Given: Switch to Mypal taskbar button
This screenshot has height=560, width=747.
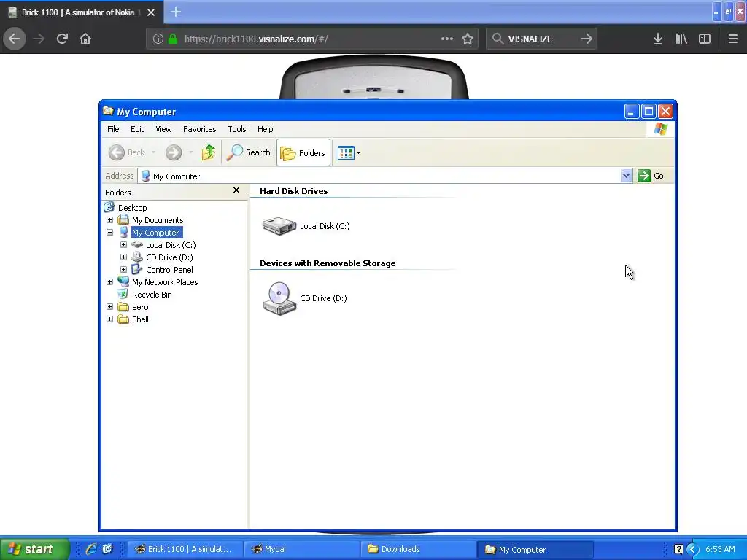Looking at the screenshot, I should 301,549.
